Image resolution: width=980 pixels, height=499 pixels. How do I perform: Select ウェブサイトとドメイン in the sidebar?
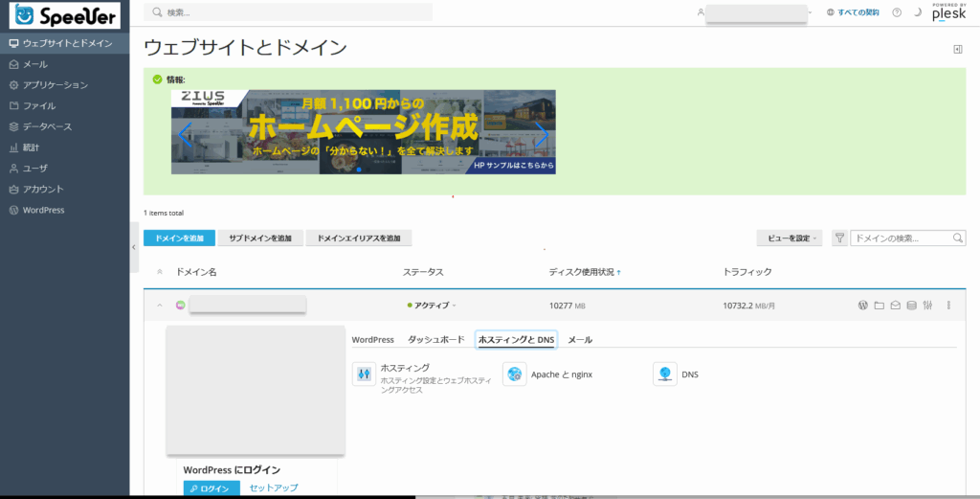[65, 43]
